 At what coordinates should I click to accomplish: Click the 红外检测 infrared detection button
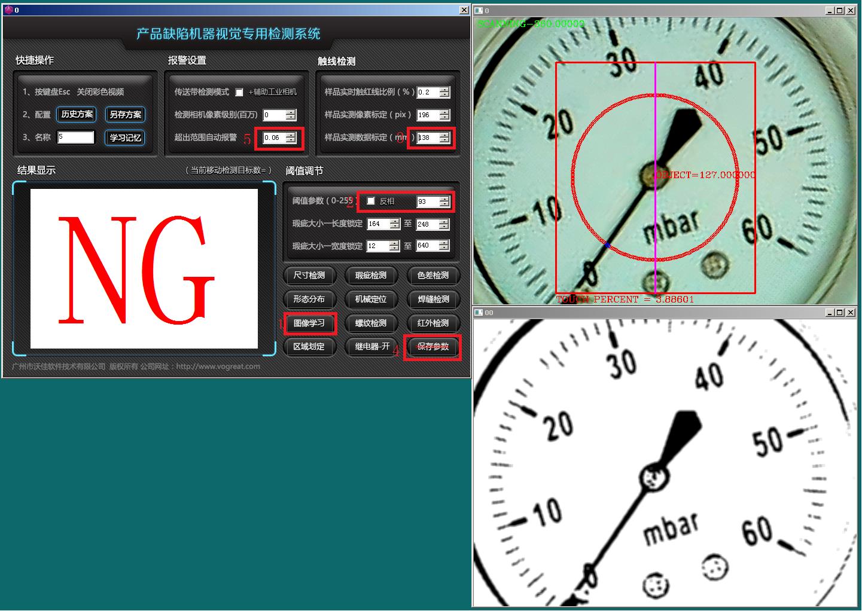(433, 323)
